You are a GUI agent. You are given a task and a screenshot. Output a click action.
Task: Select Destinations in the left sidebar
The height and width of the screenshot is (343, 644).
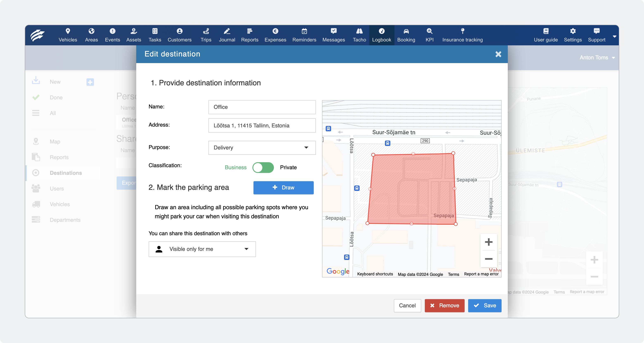tap(63, 173)
